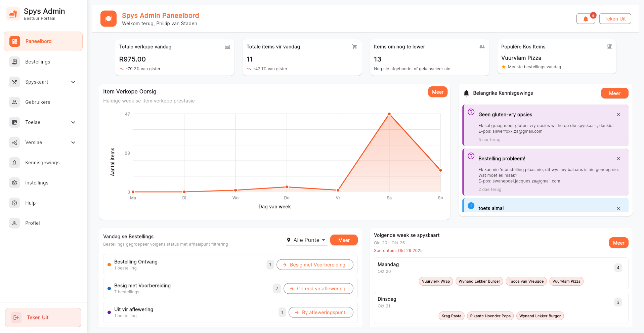Close the 'toets almal' notification

coord(618,208)
